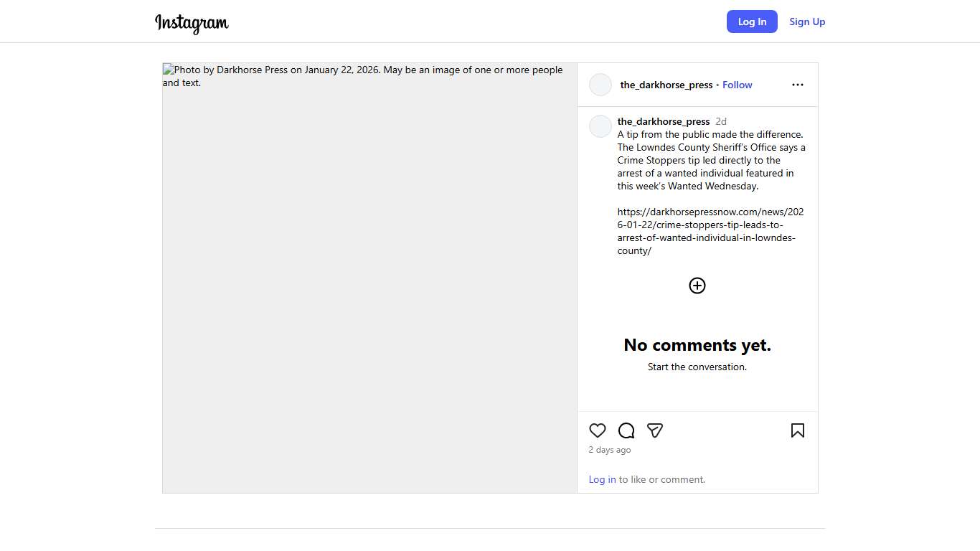Click the header profile avatar
This screenshot has width=980, height=551.
pyautogui.click(x=600, y=85)
